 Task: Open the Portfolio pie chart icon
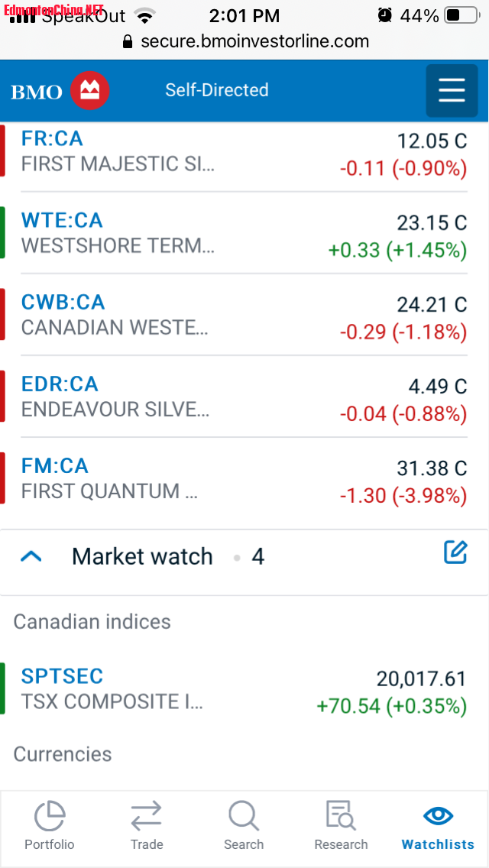point(50,816)
